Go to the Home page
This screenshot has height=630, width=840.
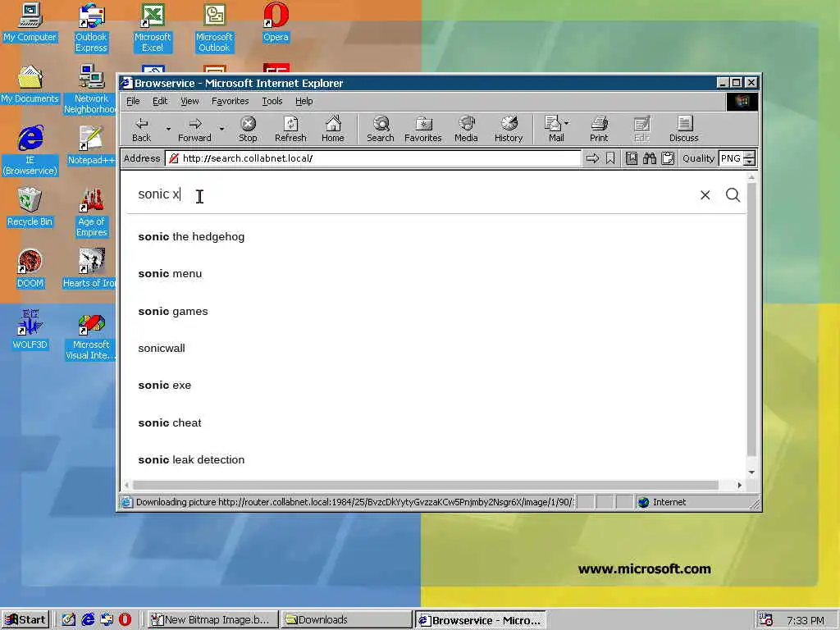pyautogui.click(x=333, y=130)
